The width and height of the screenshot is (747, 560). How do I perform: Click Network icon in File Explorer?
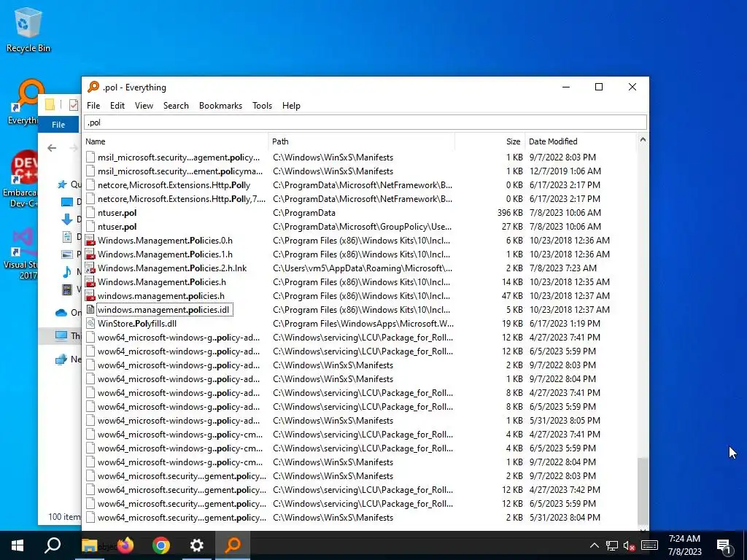point(61,359)
